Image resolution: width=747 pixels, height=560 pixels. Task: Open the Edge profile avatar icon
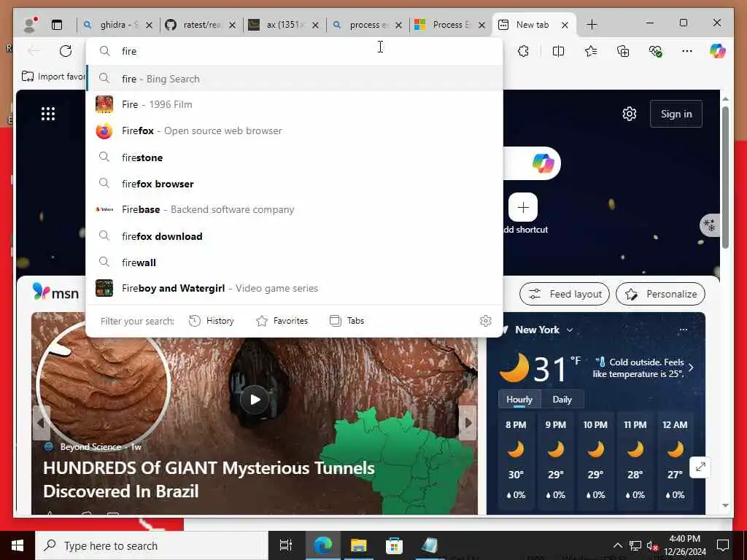point(31,25)
